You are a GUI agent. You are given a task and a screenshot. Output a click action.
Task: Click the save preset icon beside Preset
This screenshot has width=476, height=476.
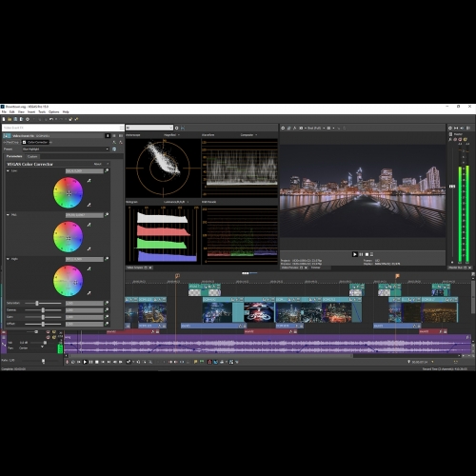114,149
